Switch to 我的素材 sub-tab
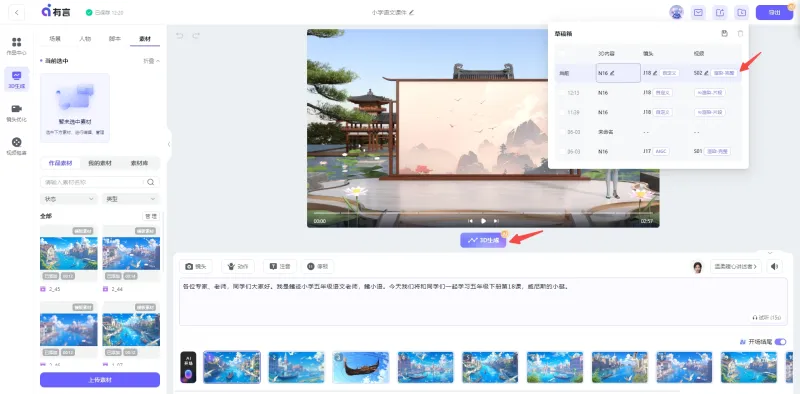800x394 pixels. [x=99, y=163]
